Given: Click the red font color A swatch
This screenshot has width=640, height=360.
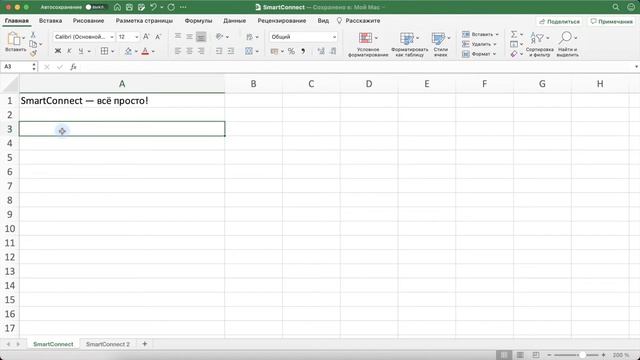Looking at the screenshot, I should pos(145,51).
